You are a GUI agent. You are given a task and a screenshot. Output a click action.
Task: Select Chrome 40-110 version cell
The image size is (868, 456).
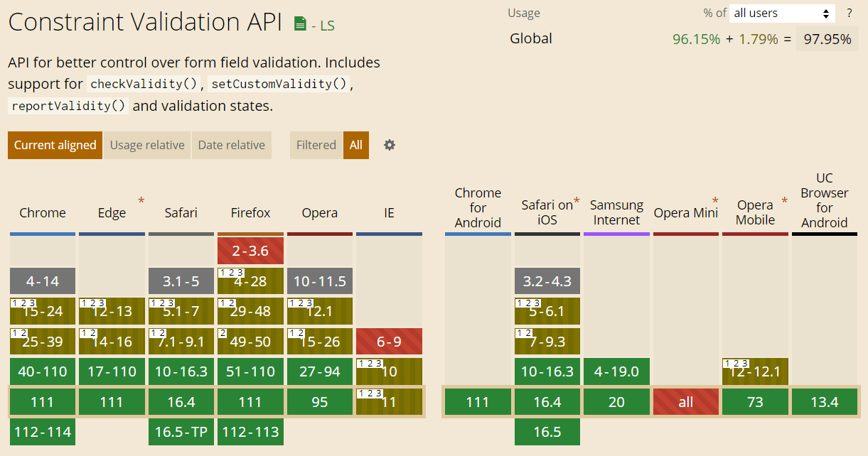(x=43, y=371)
